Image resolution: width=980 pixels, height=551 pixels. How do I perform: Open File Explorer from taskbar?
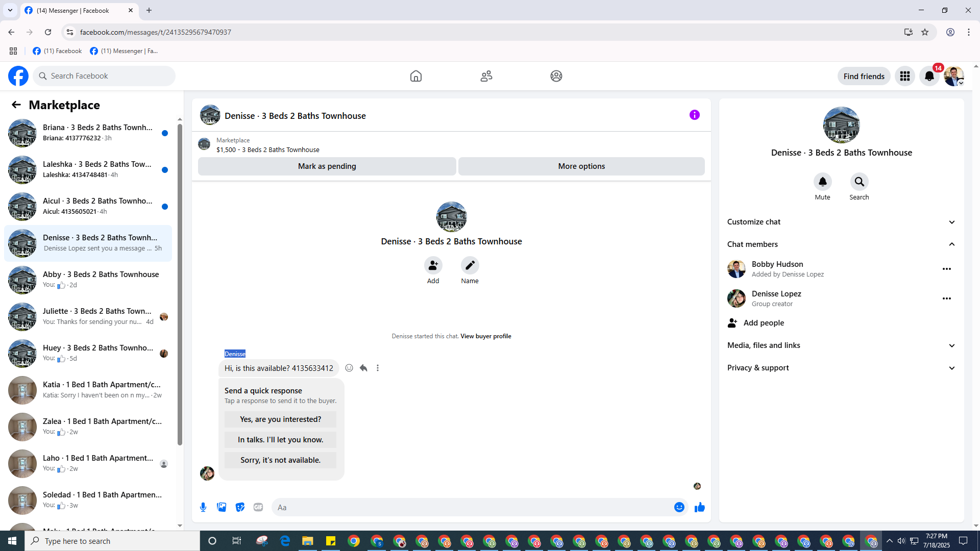(x=307, y=541)
